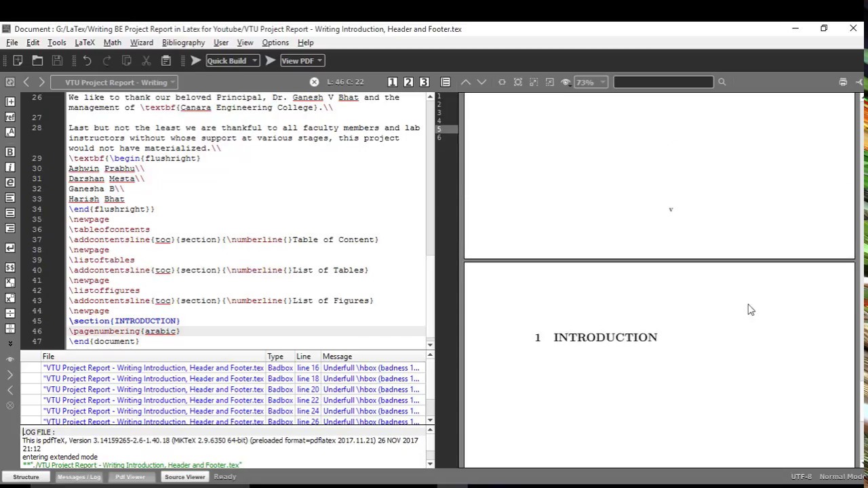Open the Help menu

coord(305,43)
